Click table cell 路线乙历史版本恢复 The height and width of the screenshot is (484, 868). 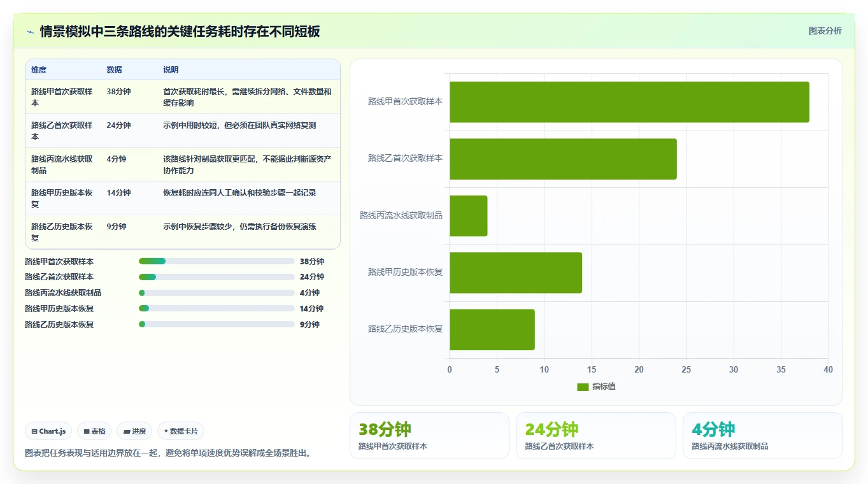coord(62,232)
